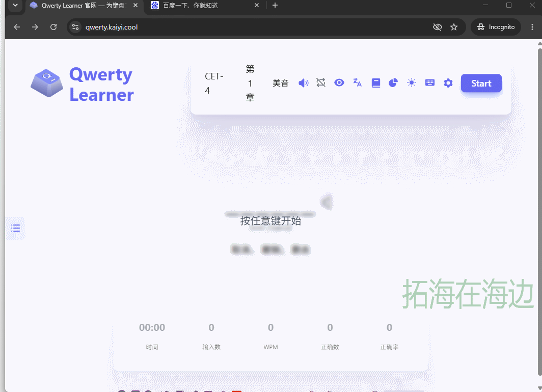This screenshot has height=392, width=542.
Task: Open a new browser tab
Action: (275, 5)
